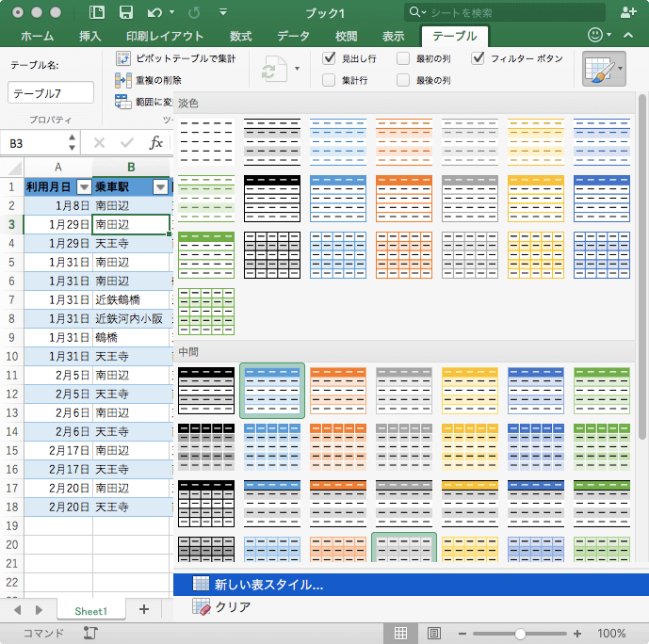Click the name box stepper arrows
The width and height of the screenshot is (649, 644).
coord(72,142)
